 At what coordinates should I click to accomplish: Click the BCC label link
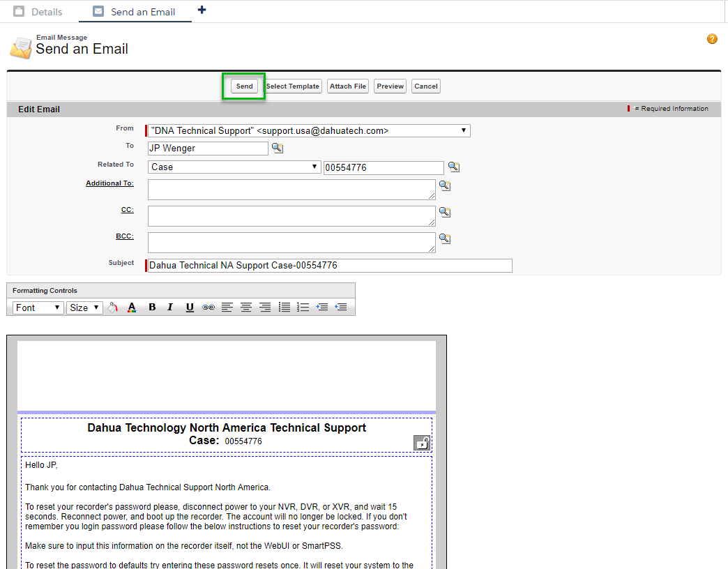tap(124, 236)
